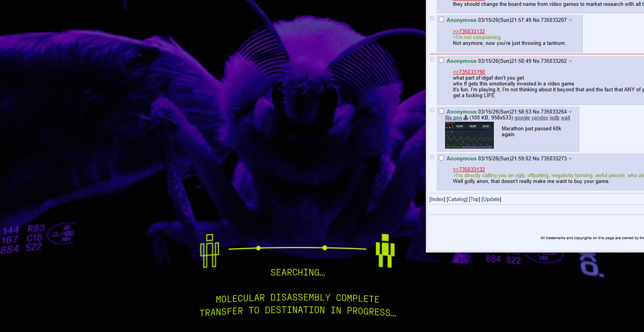Click the solid yellow humanoid figure icon

pyautogui.click(x=385, y=251)
